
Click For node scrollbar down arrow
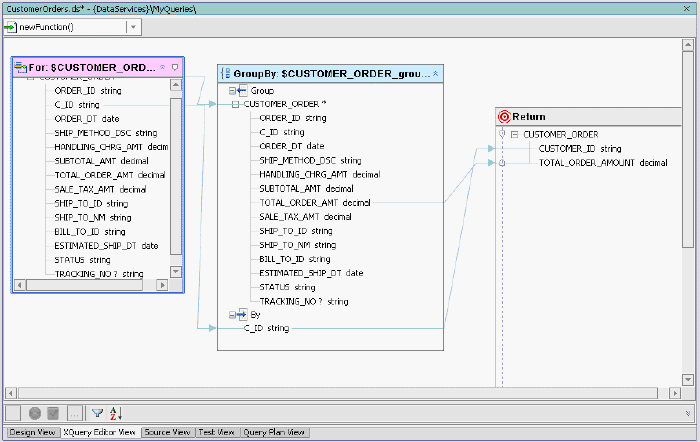click(x=176, y=271)
